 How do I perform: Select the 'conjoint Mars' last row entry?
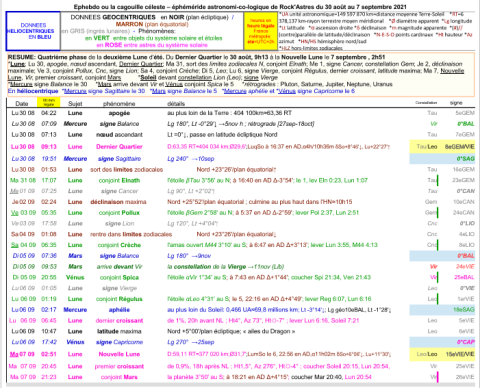(119, 377)
